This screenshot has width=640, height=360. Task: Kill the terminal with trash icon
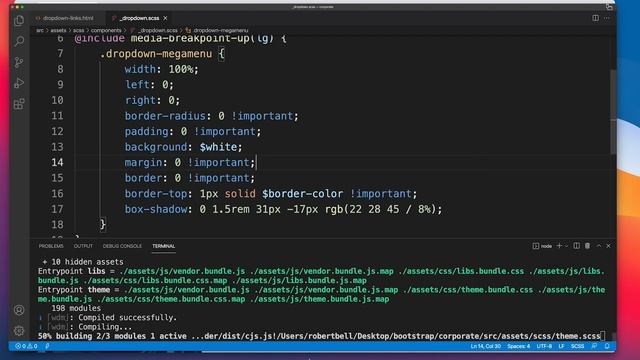(x=587, y=246)
